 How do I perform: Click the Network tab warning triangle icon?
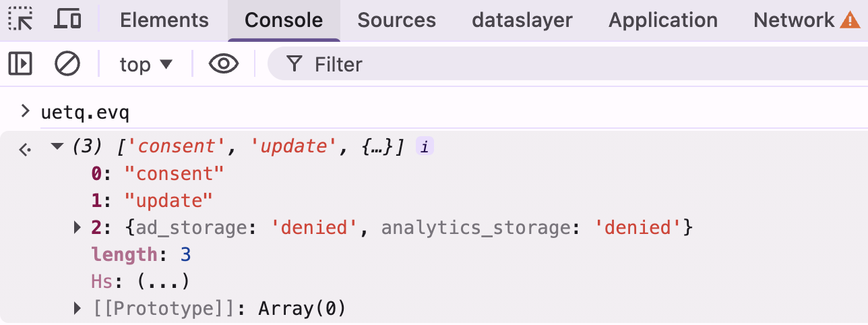(850, 20)
